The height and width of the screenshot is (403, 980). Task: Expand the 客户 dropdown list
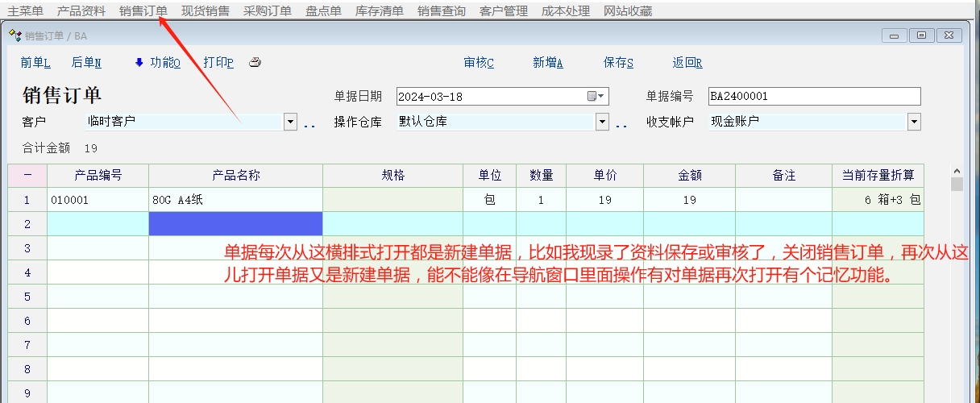[291, 122]
